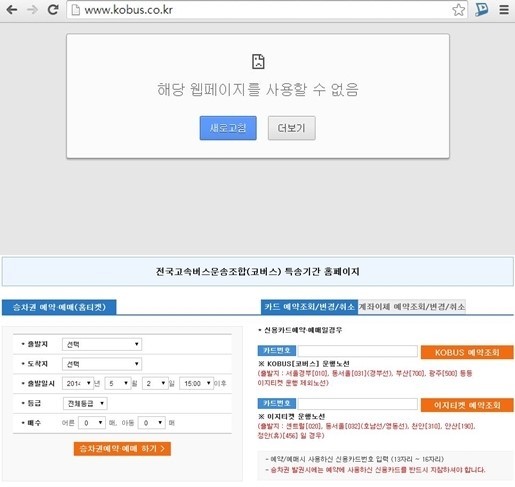Open the blue extension icon in toolbar
Screen dimensions: 515x487
pyautogui.click(x=481, y=9)
